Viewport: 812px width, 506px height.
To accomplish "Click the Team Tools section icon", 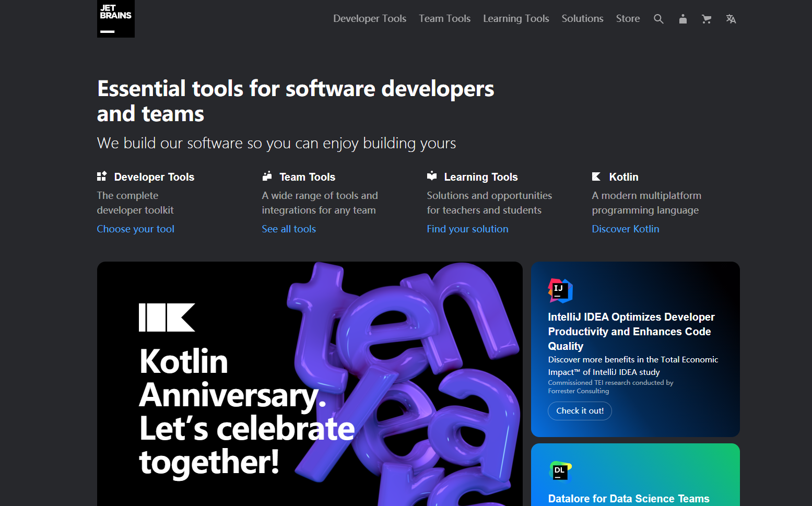I will point(267,176).
